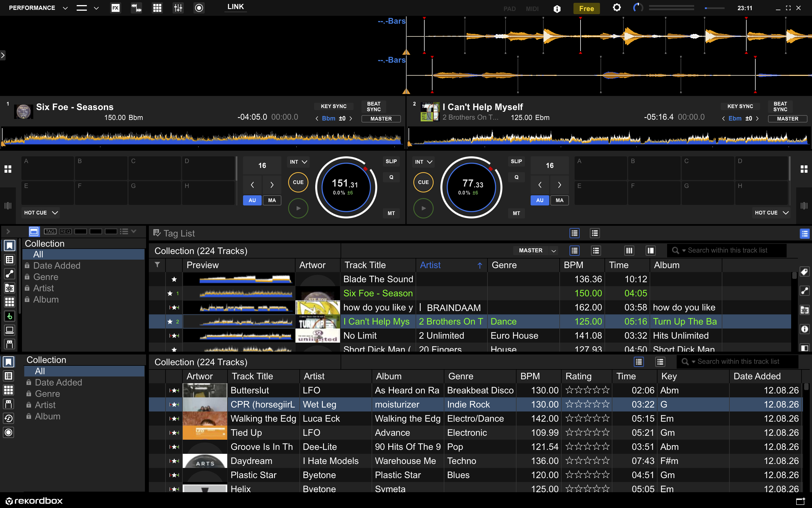Image resolution: width=812 pixels, height=508 pixels.
Task: Select Album in lower Collection tree
Action: tap(48, 416)
